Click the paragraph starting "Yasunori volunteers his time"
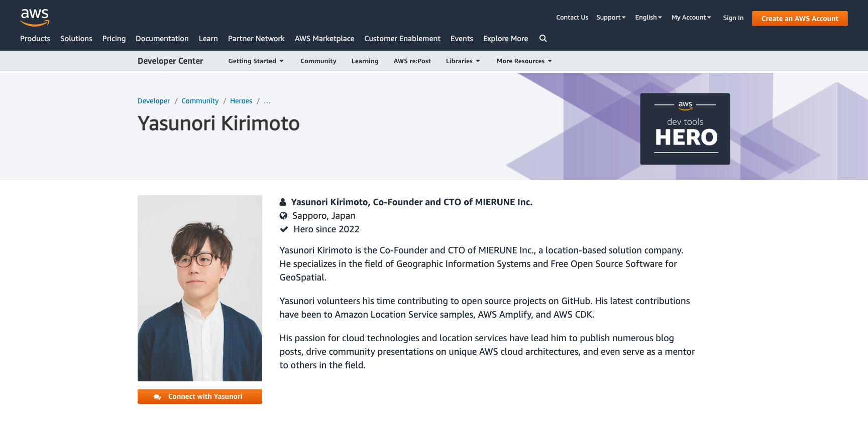 click(x=485, y=308)
